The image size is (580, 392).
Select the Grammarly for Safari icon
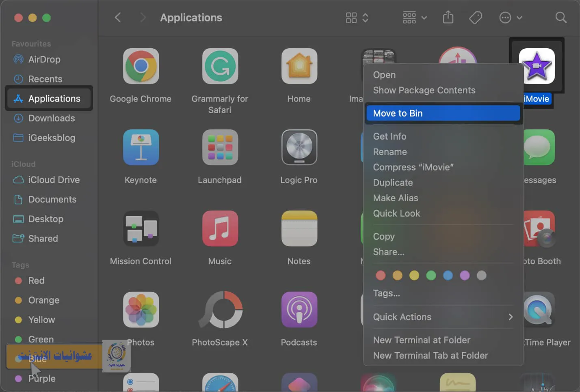coord(220,66)
